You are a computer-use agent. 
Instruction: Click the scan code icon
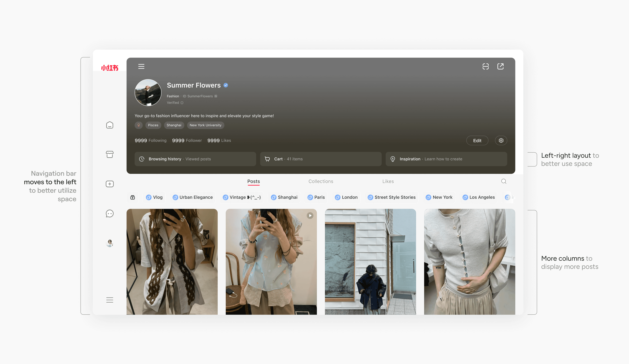pyautogui.click(x=486, y=66)
